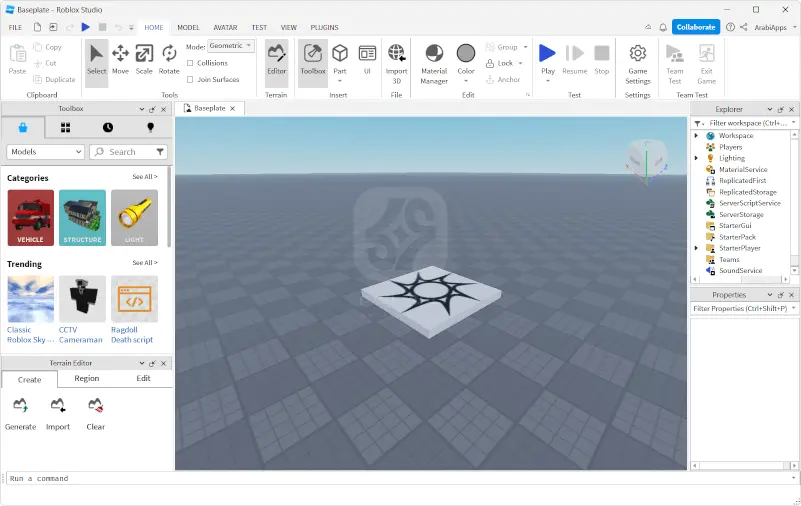Click the Run a command bar
The height and width of the screenshot is (506, 801).
(399, 478)
